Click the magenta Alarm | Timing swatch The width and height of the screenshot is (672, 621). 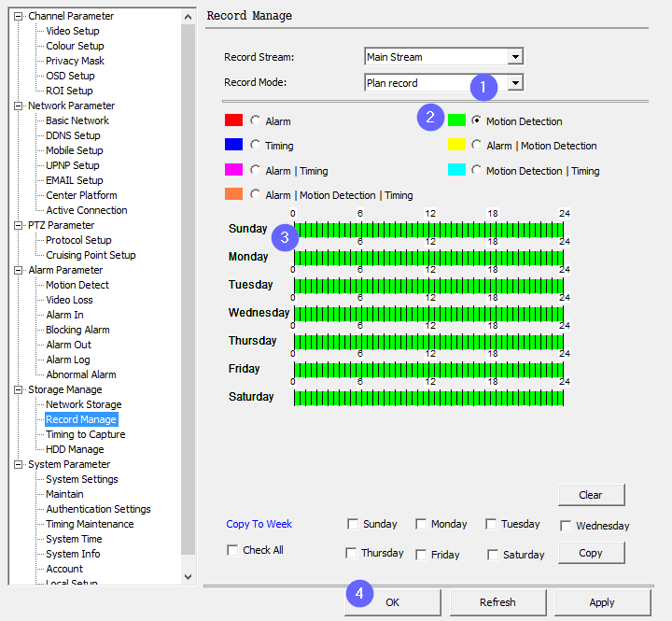point(233,169)
